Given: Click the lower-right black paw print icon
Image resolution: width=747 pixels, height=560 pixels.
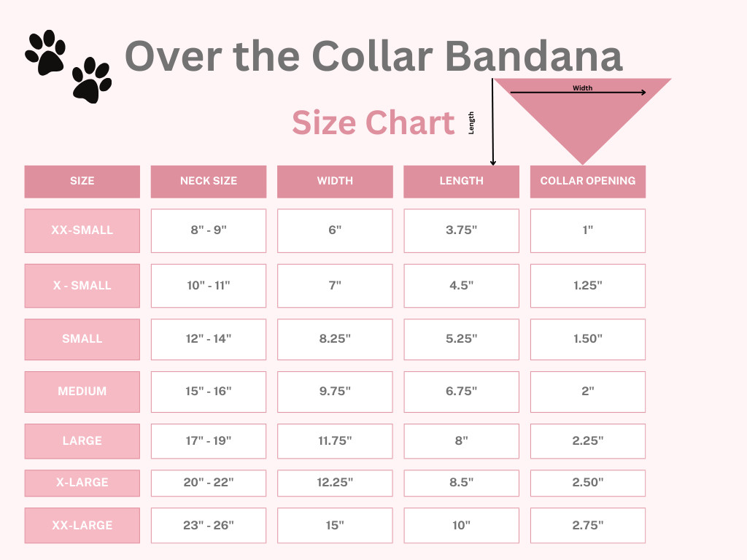Looking at the screenshot, I should [91, 80].
